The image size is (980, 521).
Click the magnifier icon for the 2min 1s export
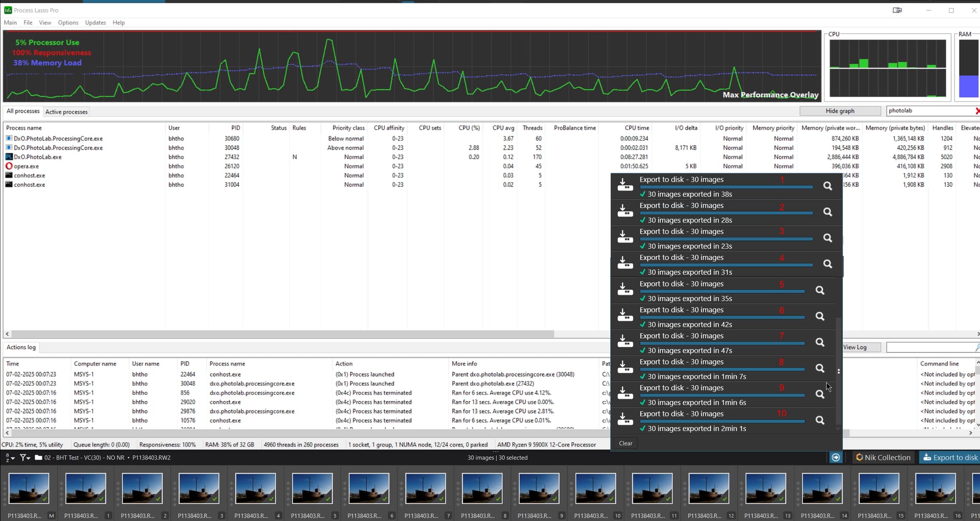point(820,420)
